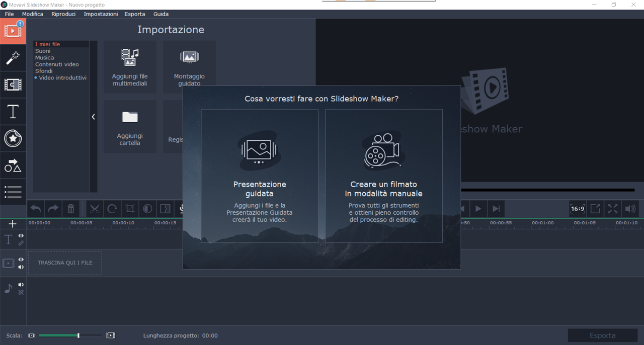644x345 pixels.
Task: Select the Crop tool
Action: click(130, 208)
